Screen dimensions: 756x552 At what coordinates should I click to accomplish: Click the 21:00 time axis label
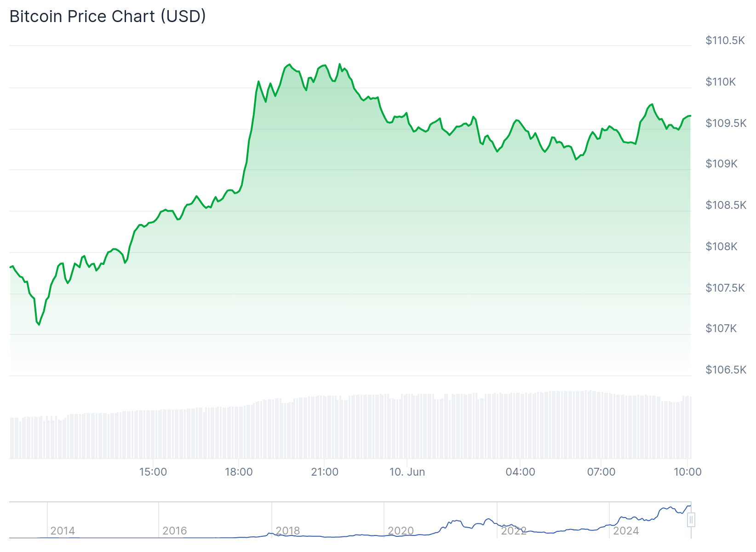325,472
